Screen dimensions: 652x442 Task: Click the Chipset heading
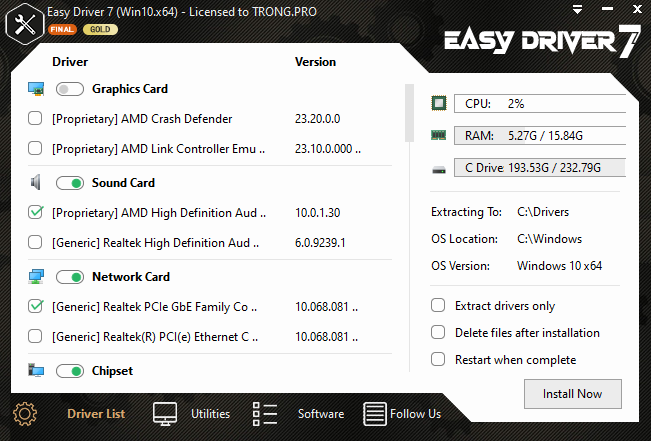coord(112,371)
